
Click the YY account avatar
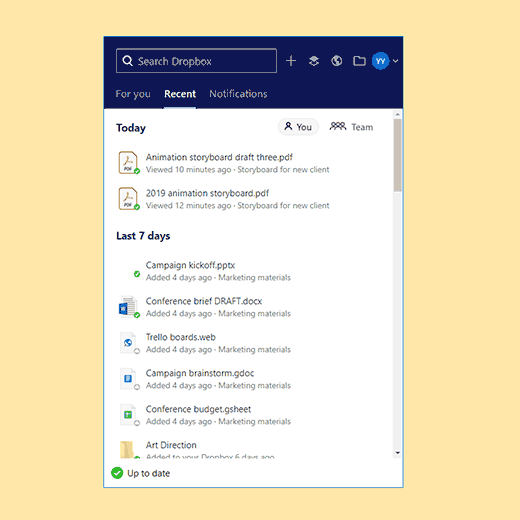point(380,61)
